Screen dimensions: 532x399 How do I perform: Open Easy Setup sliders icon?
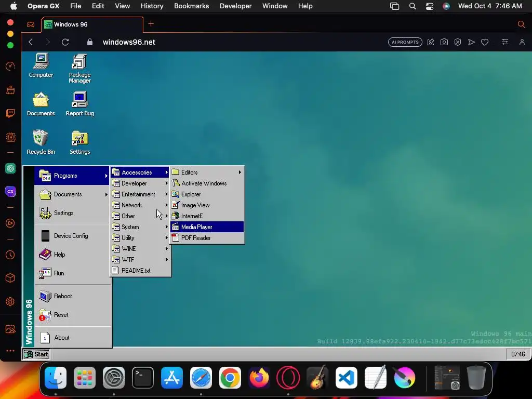(505, 42)
